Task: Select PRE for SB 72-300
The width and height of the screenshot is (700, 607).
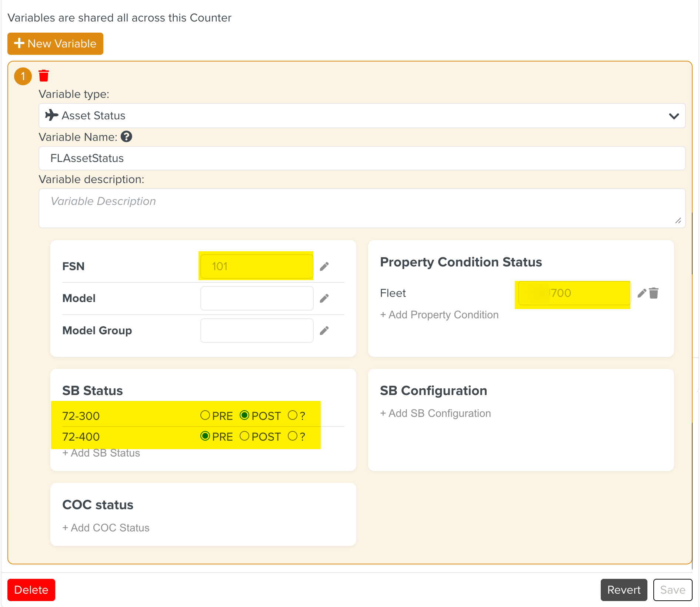Action: (205, 415)
